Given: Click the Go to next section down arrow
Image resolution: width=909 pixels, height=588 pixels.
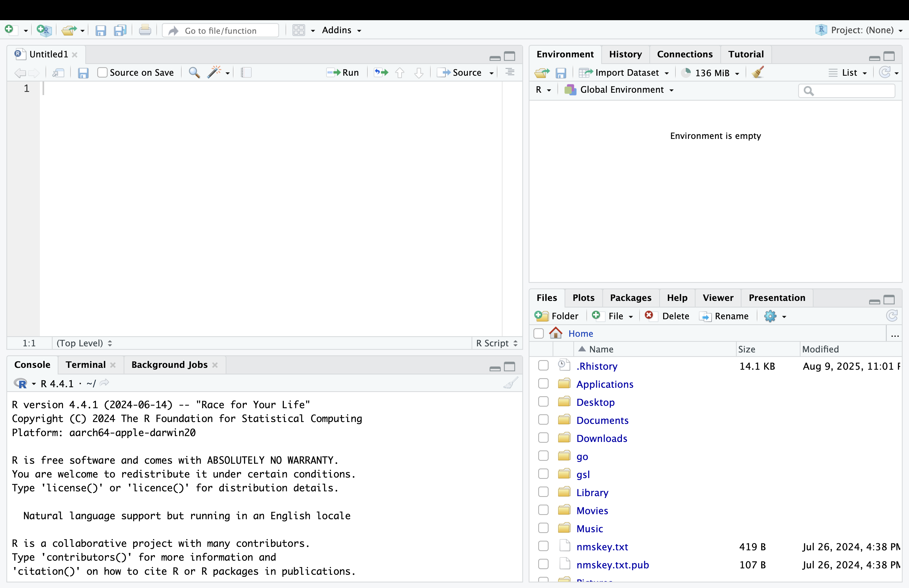Looking at the screenshot, I should [419, 73].
